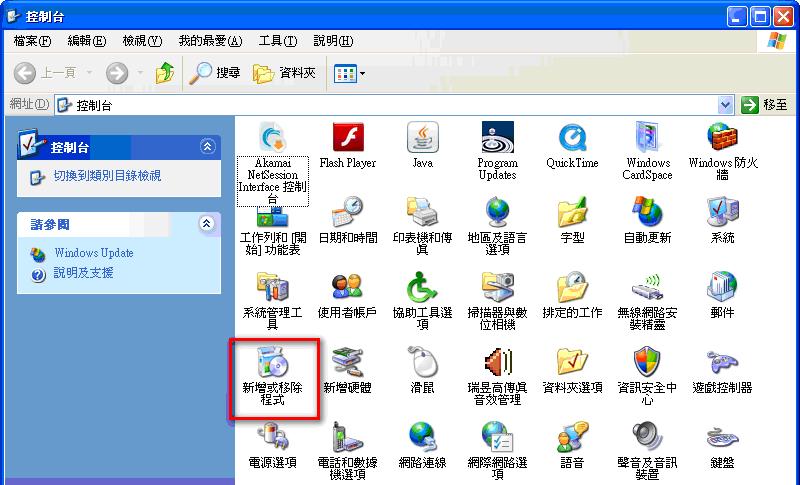
Task: Open the 鍵盤 icon
Action: 722,437
